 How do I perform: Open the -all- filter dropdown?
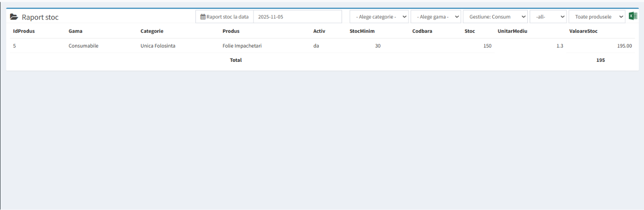(x=548, y=17)
